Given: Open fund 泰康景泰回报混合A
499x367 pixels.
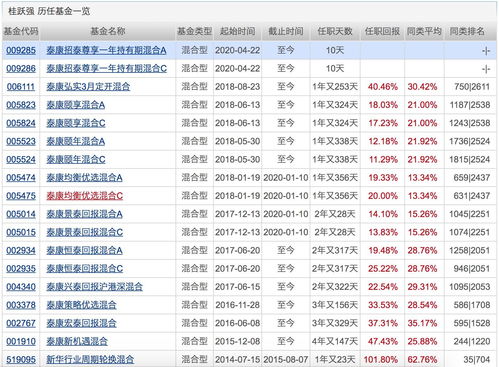Looking at the screenshot, I should pos(84,214).
